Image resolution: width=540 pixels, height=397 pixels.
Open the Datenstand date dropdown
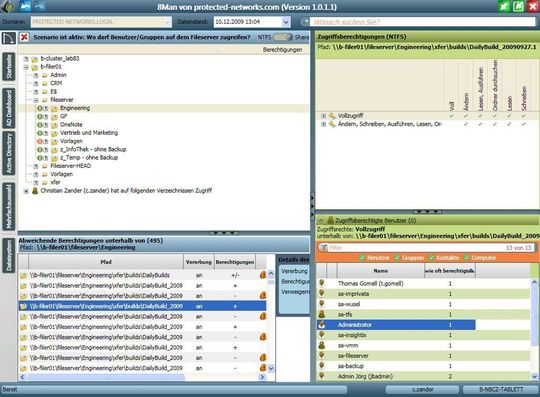(x=286, y=22)
